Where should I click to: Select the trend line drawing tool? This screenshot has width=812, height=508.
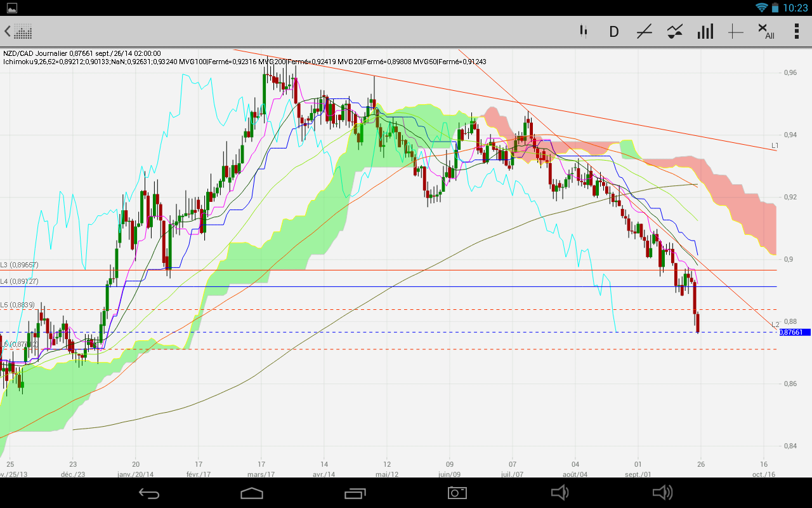tap(644, 31)
